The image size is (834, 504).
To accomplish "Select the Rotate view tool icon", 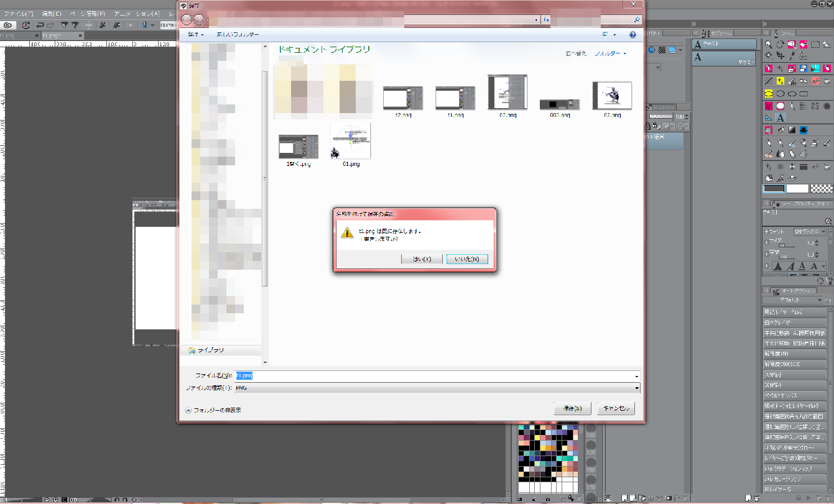I will tap(780, 44).
